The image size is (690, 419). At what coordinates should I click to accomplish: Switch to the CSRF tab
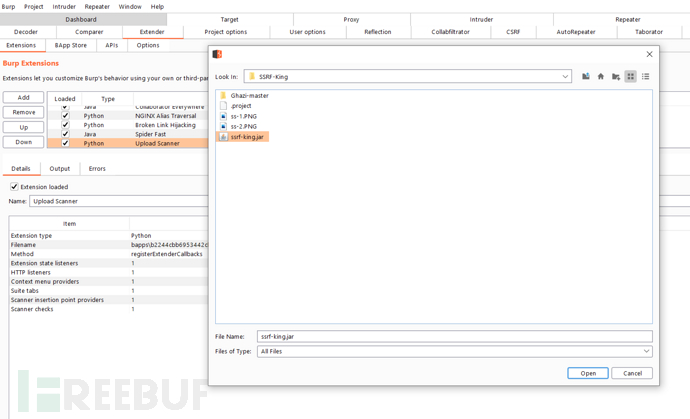tap(513, 32)
